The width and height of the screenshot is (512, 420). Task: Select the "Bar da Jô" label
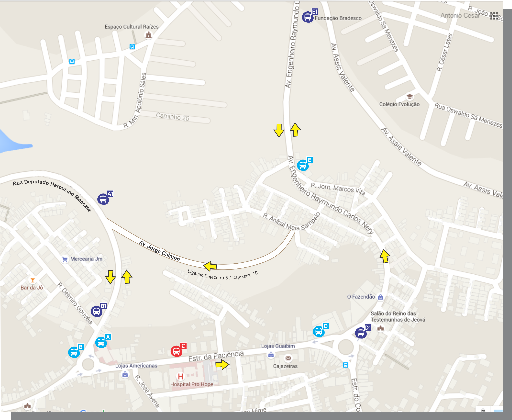tap(32, 288)
